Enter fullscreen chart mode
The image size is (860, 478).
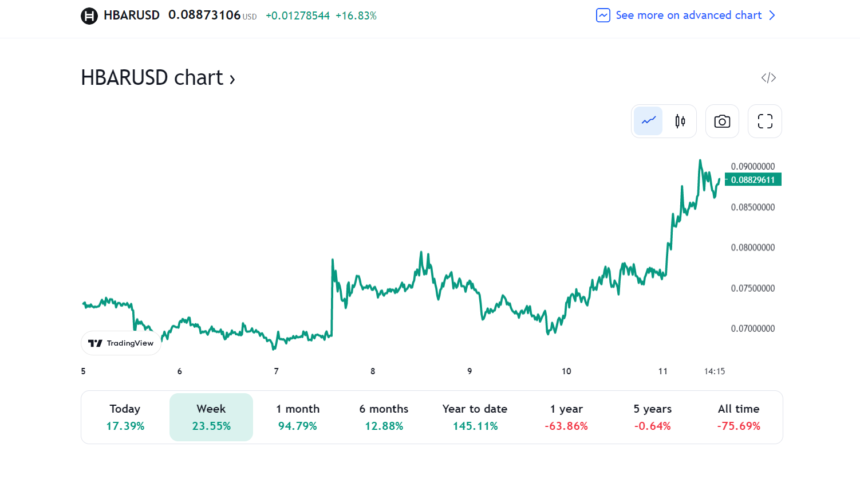(x=765, y=121)
